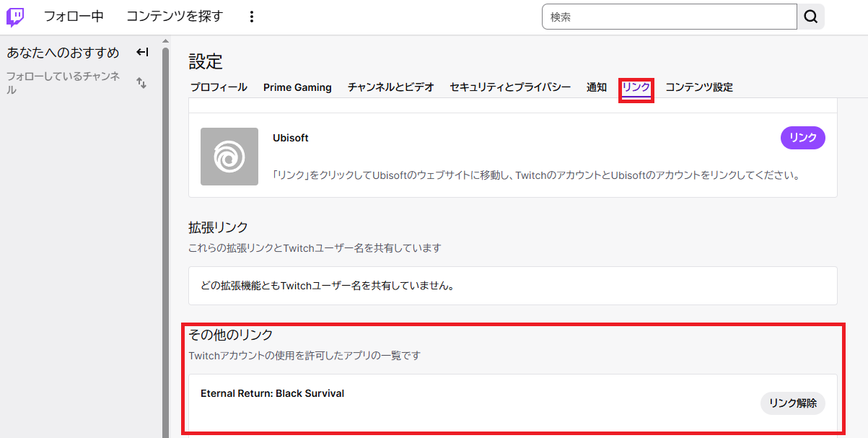Switch to the 通知 tab
Screen dimensions: 868x438
click(x=596, y=87)
